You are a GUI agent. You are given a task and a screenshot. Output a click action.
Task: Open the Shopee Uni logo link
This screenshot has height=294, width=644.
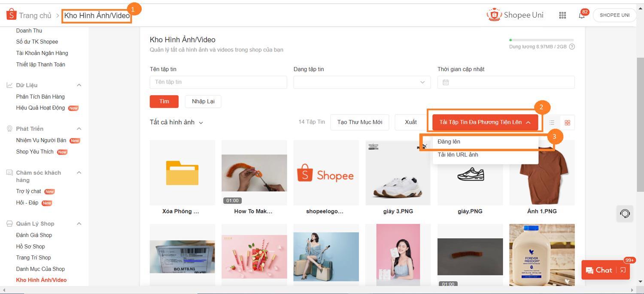pyautogui.click(x=515, y=15)
